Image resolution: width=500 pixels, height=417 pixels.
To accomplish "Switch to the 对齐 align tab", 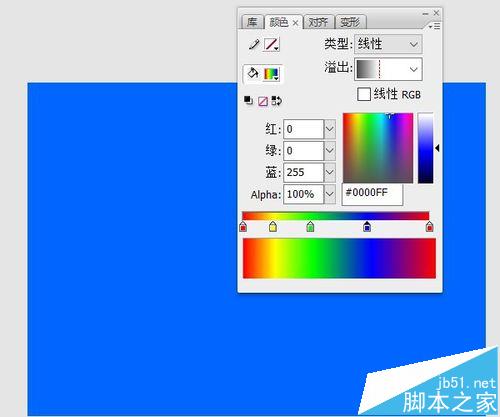I will [318, 22].
